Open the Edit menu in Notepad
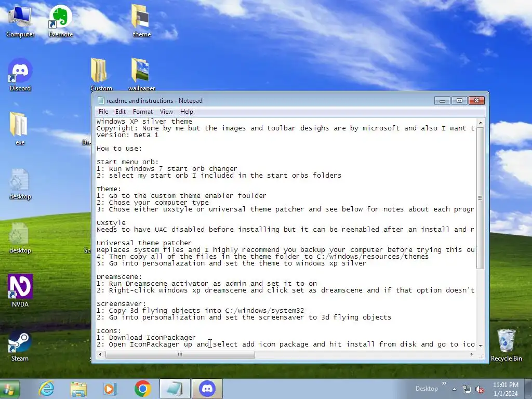This screenshot has width=532, height=399. [x=120, y=112]
